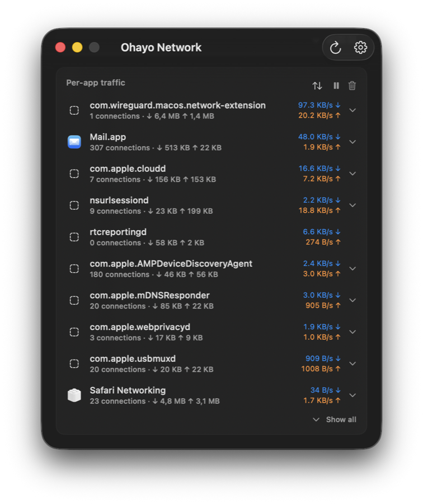Viewport: 423px width, 504px height.
Task: Click 905 B/s upload rate of mDNSResponder
Action: click(x=323, y=305)
